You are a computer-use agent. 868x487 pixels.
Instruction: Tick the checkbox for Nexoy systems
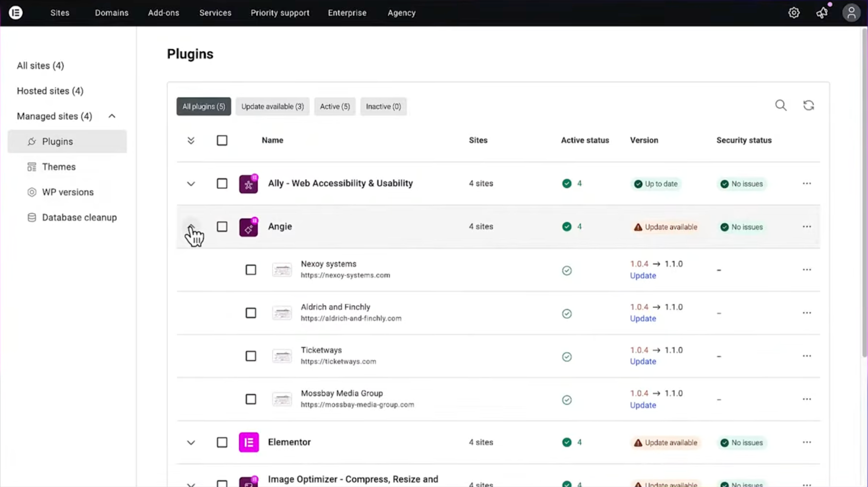(x=251, y=270)
